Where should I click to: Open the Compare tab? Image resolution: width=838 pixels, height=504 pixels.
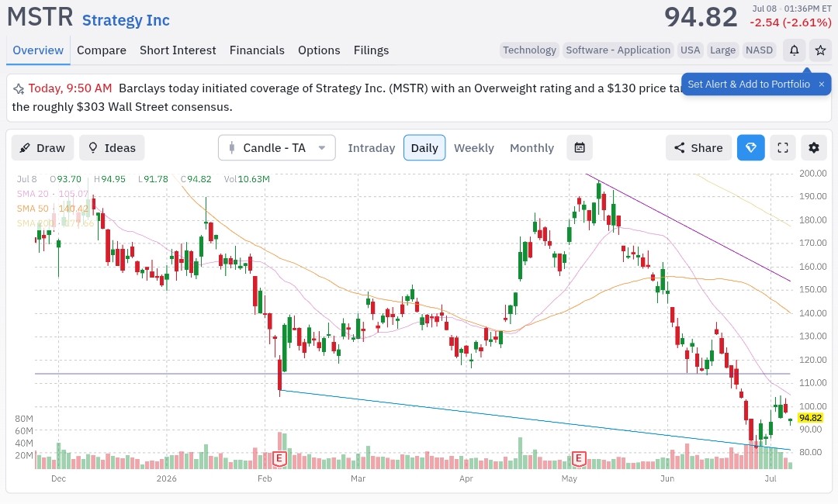coord(102,50)
